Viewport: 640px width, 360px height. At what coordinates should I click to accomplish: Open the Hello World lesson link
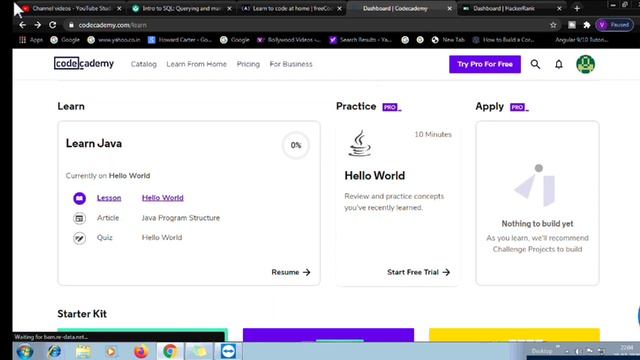click(x=162, y=198)
